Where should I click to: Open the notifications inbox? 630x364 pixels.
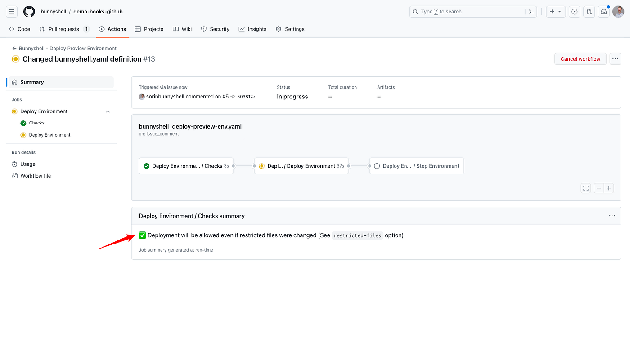click(603, 12)
